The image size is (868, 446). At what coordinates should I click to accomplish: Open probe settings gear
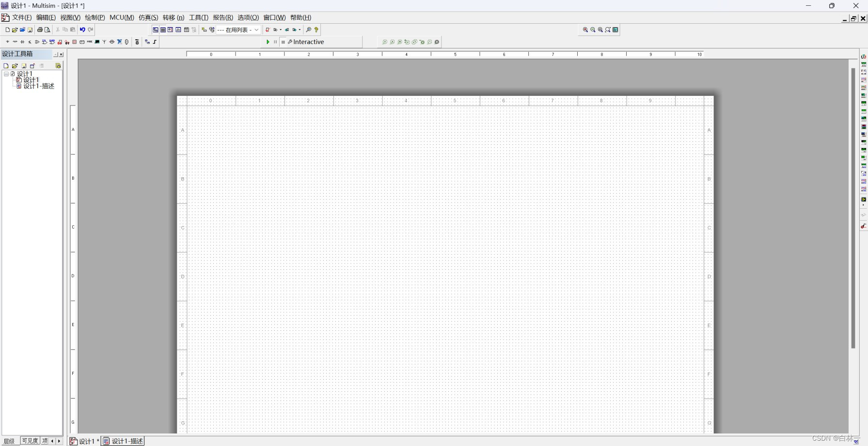[x=437, y=42]
